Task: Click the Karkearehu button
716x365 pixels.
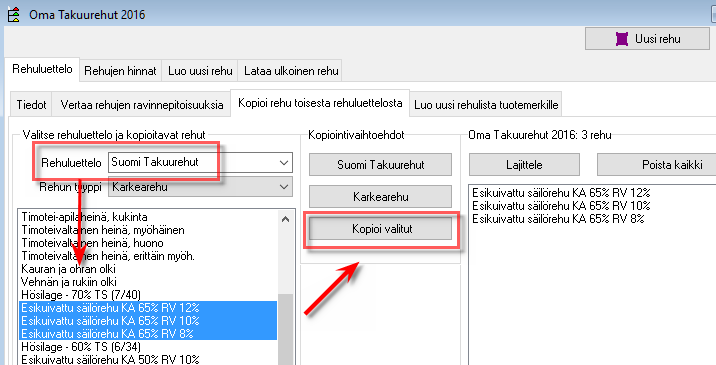Action: pos(380,197)
